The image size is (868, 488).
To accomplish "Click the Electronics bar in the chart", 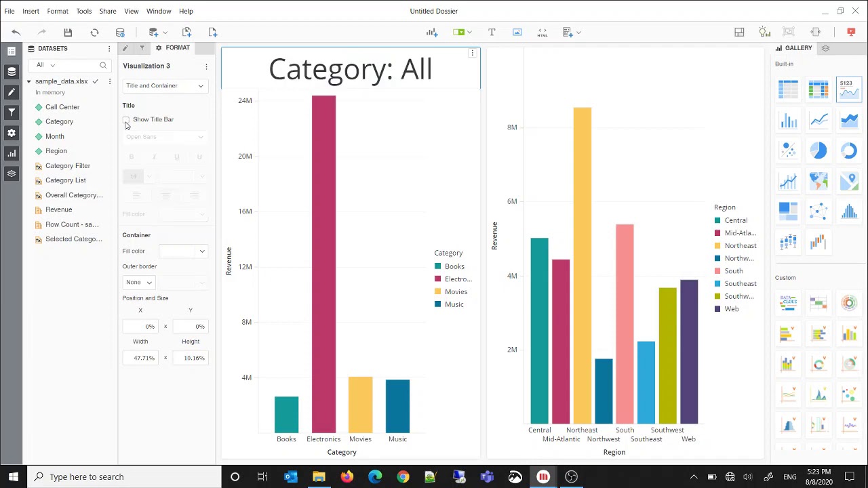I will (x=323, y=264).
